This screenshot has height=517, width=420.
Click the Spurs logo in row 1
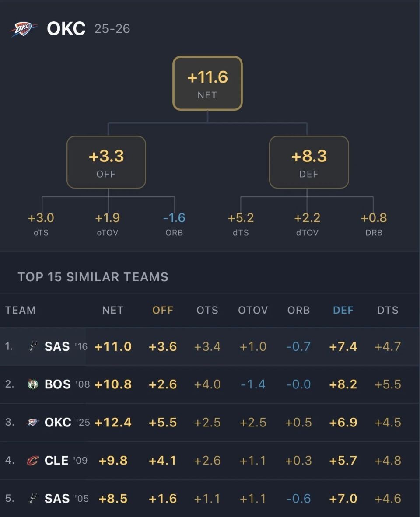[33, 346]
